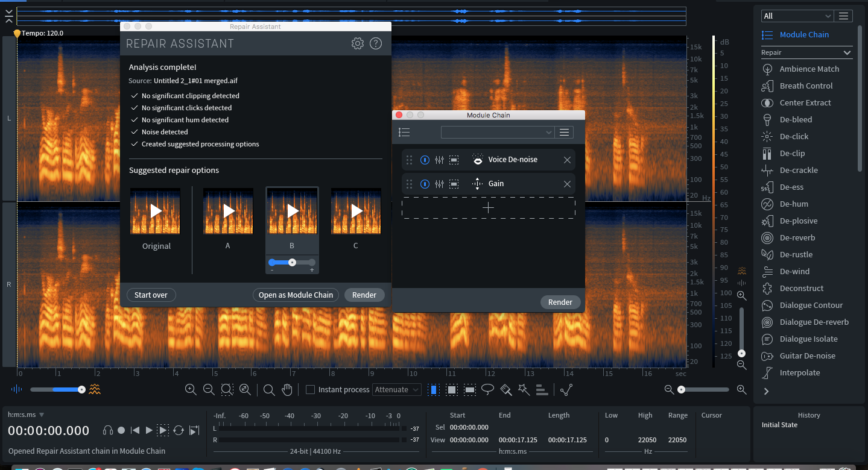Add a module with plus placeholder
The image size is (868, 470).
coord(489,208)
